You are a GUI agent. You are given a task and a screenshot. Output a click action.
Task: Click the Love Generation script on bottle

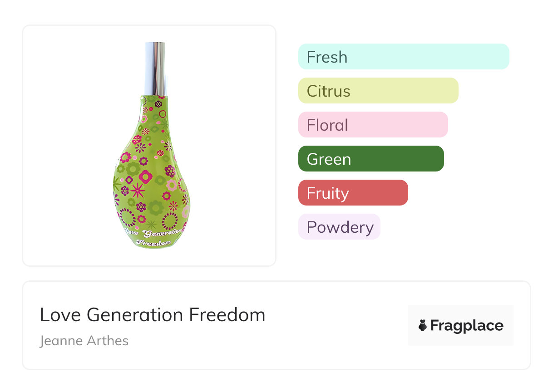(153, 232)
